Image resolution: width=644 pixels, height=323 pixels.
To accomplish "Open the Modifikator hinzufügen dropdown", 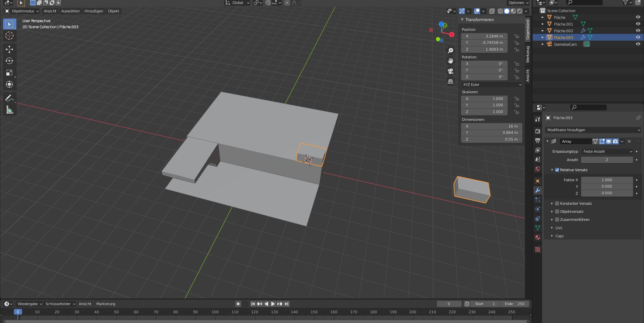I will (x=593, y=130).
